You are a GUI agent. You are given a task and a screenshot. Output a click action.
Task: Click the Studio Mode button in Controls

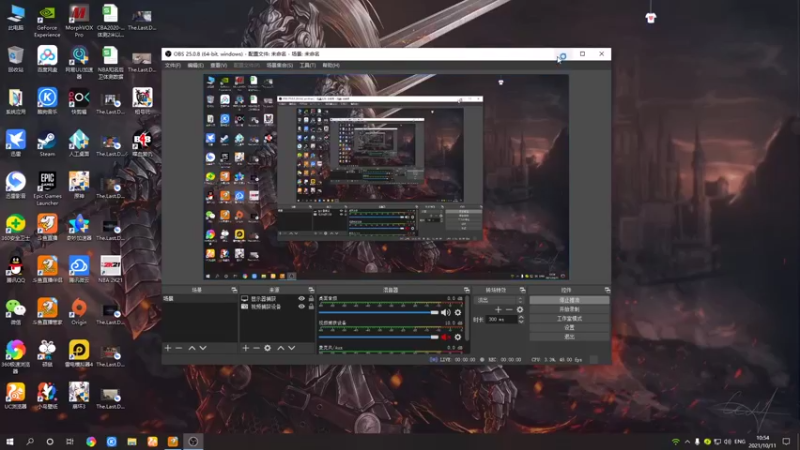click(x=569, y=318)
